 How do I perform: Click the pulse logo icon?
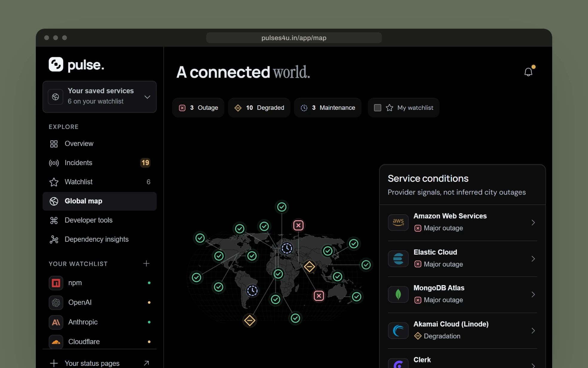[56, 64]
